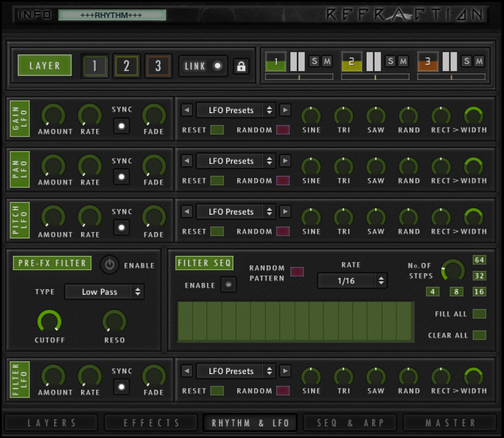Viewport: 504px width, 438px height.
Task: Solo layer 2 with its S button
Action: coord(390,61)
